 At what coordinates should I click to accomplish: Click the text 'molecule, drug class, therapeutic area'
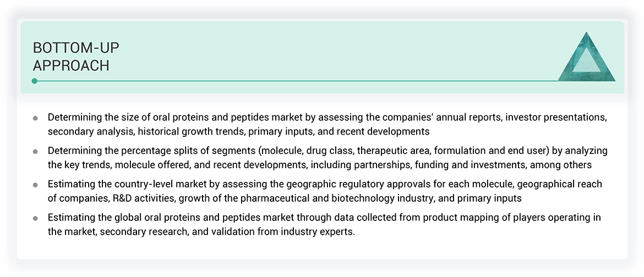click(362, 151)
